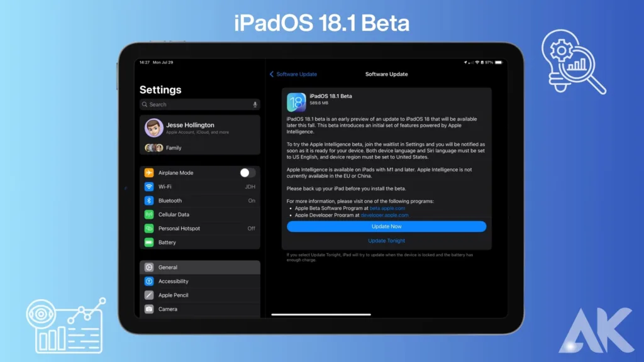Image resolution: width=644 pixels, height=362 pixels.
Task: Open Camera settings via its icon
Action: tap(148, 309)
